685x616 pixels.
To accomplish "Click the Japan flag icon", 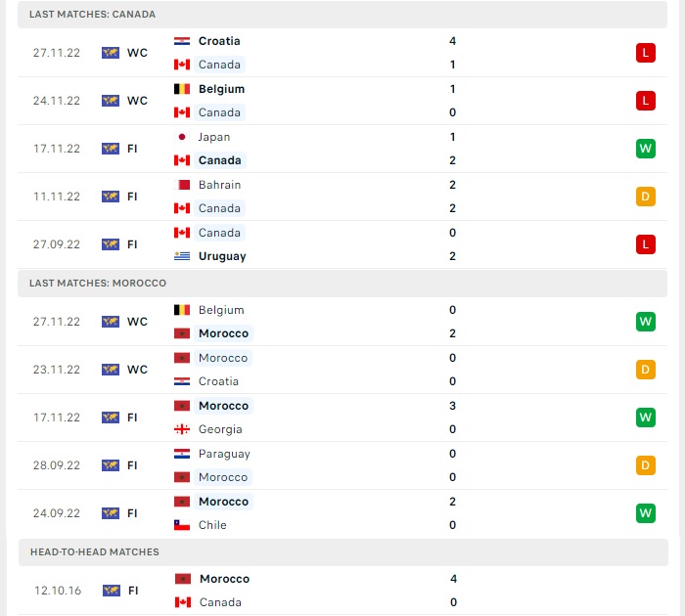I will point(182,137).
